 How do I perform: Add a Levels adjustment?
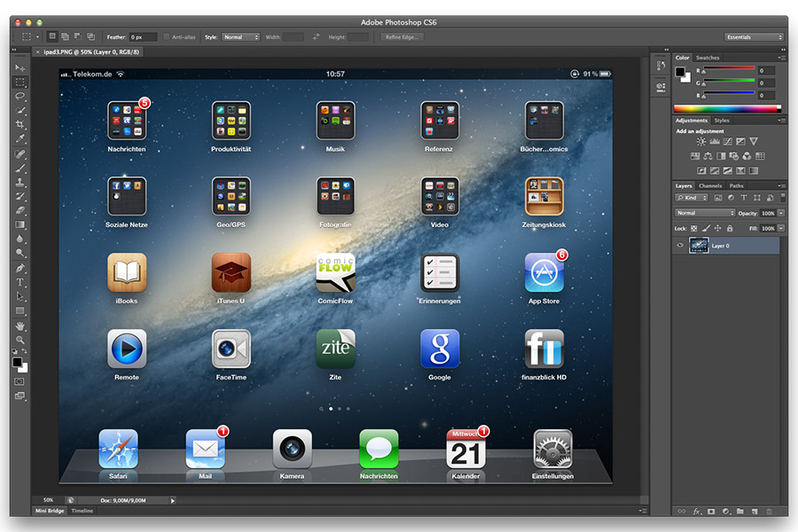tap(715, 142)
